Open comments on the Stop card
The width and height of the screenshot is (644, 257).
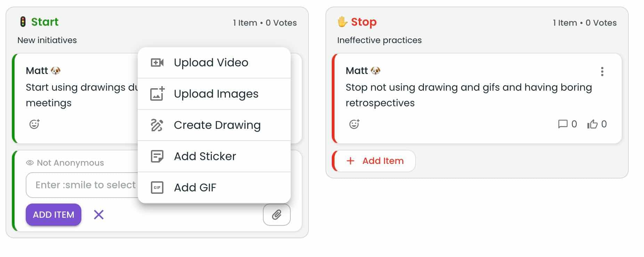click(563, 124)
